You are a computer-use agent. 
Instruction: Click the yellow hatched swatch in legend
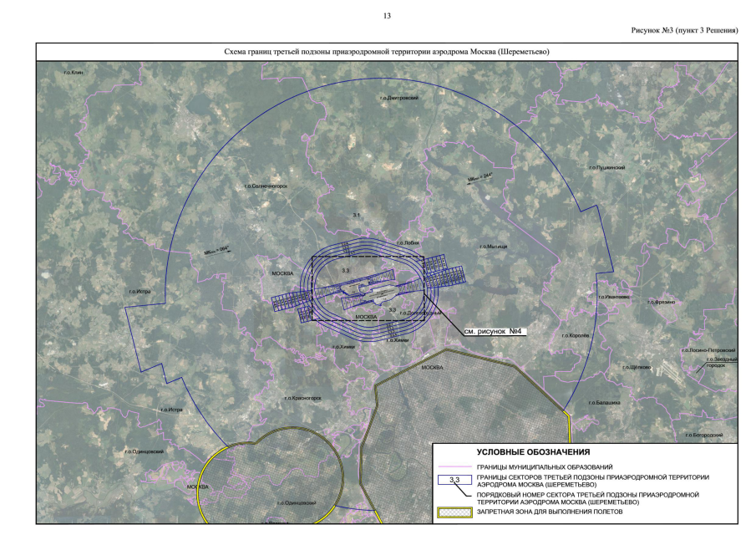point(454,512)
